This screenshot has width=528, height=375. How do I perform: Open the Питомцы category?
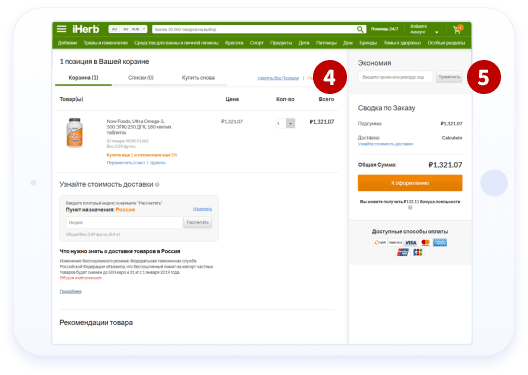coord(326,43)
